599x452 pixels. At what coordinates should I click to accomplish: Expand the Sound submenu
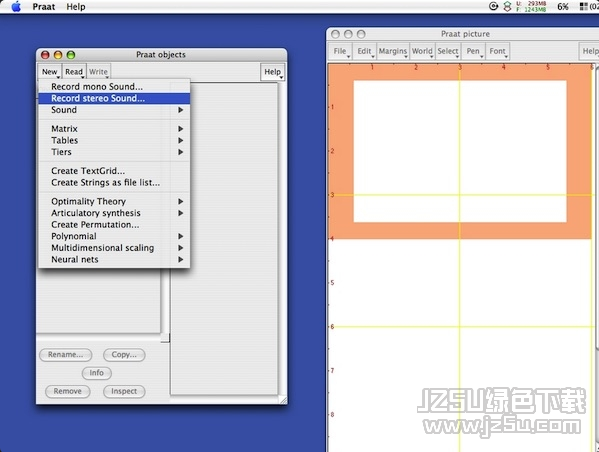[x=114, y=110]
